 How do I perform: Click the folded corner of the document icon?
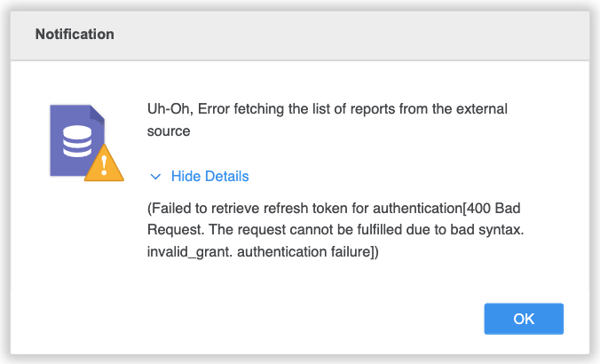(98, 114)
